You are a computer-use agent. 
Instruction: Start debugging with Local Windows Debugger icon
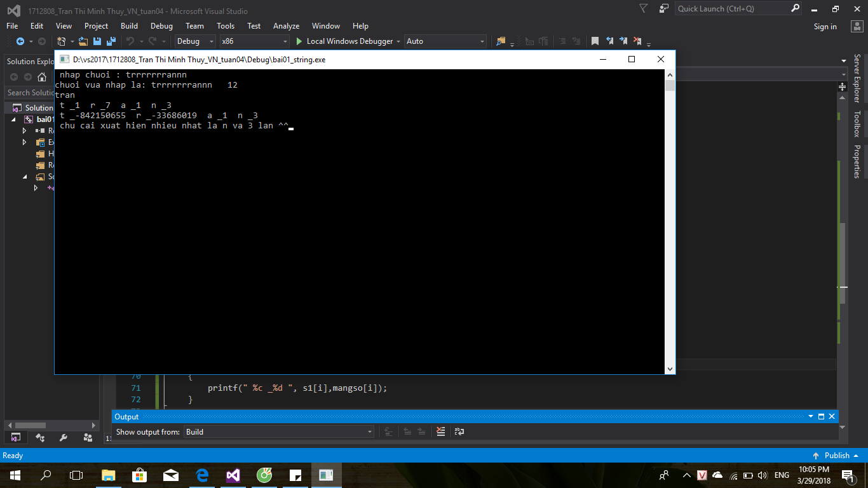[297, 41]
